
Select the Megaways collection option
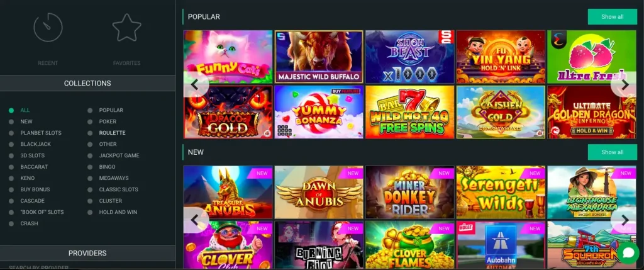[x=108, y=178]
